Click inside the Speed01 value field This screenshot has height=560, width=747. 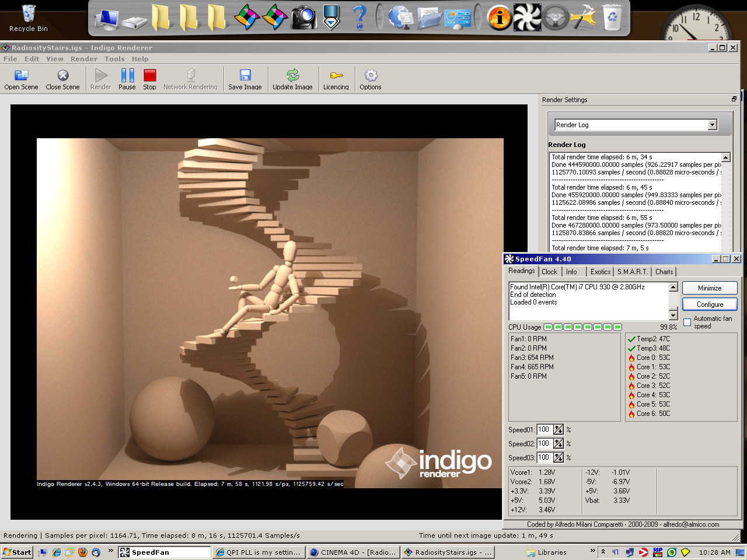click(x=544, y=429)
